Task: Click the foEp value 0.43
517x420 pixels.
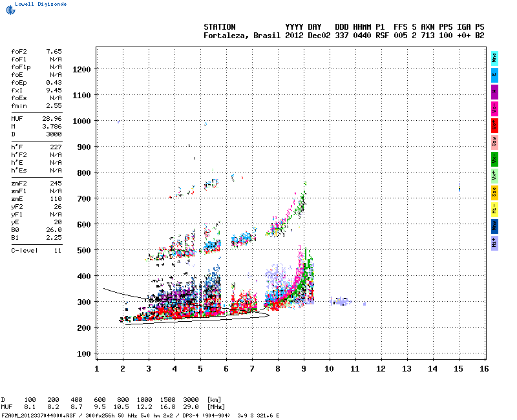Action: click(x=54, y=83)
